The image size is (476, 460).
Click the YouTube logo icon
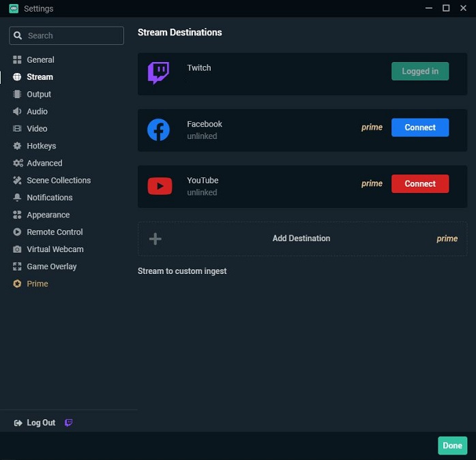[160, 186]
